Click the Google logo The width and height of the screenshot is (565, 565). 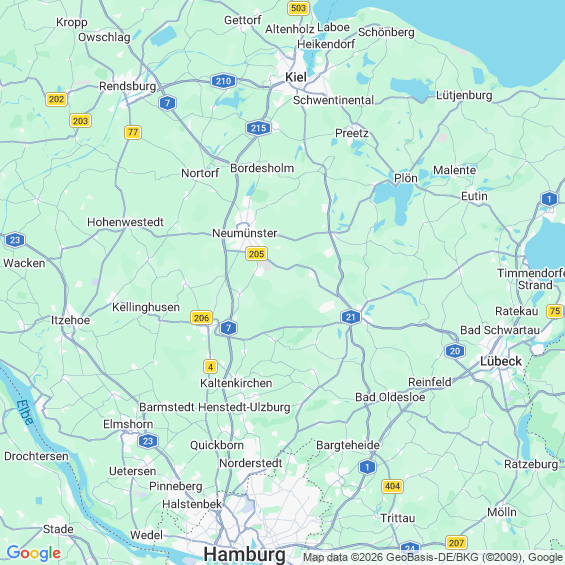[x=34, y=553]
